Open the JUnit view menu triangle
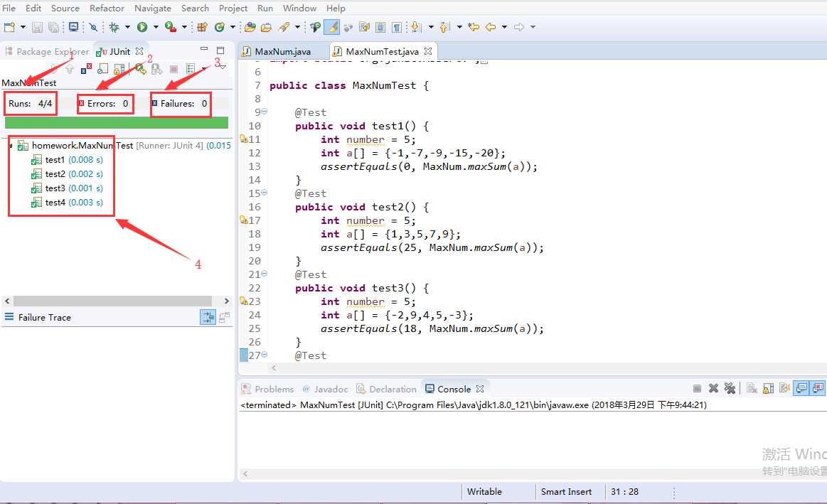 click(223, 68)
